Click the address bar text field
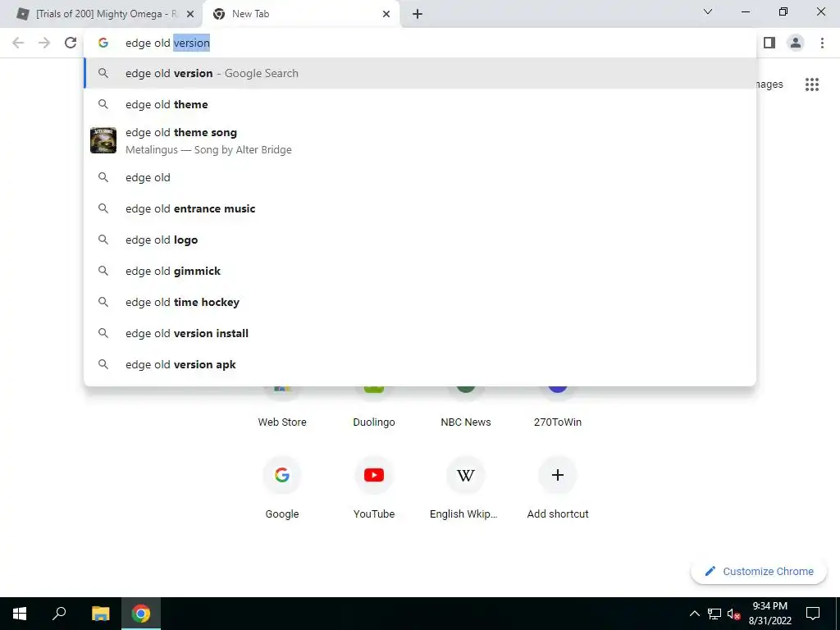Viewport: 840px width, 630px height. pos(419,43)
